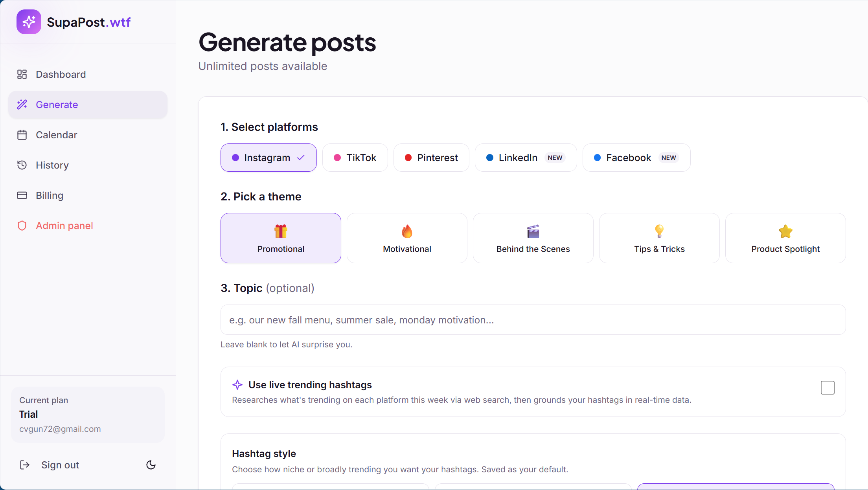Click the Billing credit card icon

click(22, 195)
